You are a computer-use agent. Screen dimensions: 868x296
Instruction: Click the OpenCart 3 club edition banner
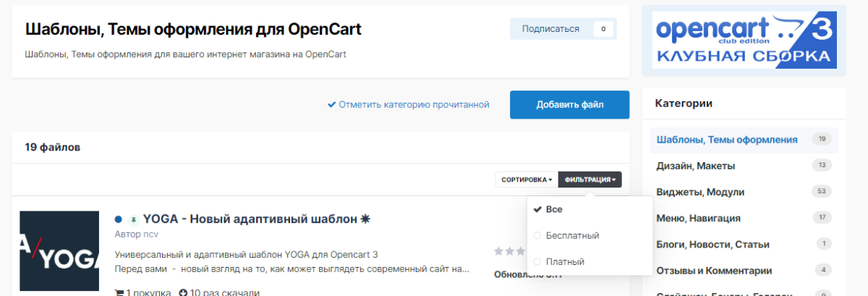pyautogui.click(x=744, y=41)
